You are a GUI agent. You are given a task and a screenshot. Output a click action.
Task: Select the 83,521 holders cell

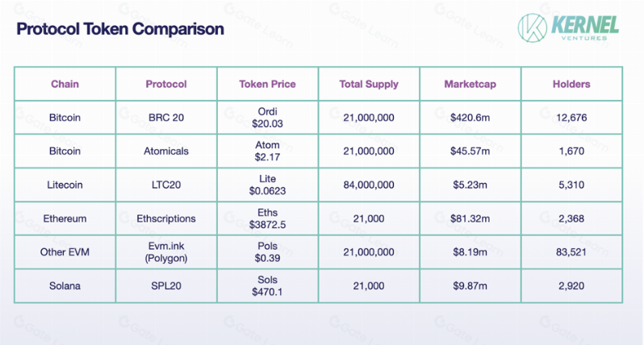point(571,252)
